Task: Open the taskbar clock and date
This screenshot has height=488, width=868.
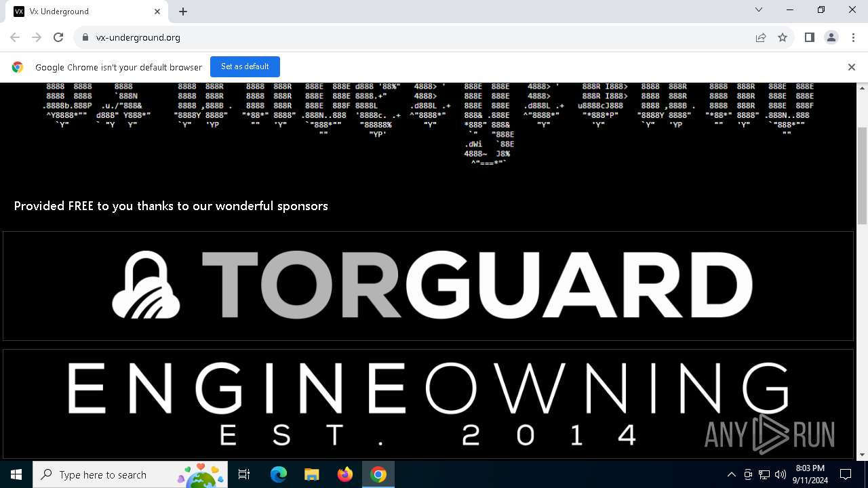Action: 810,474
